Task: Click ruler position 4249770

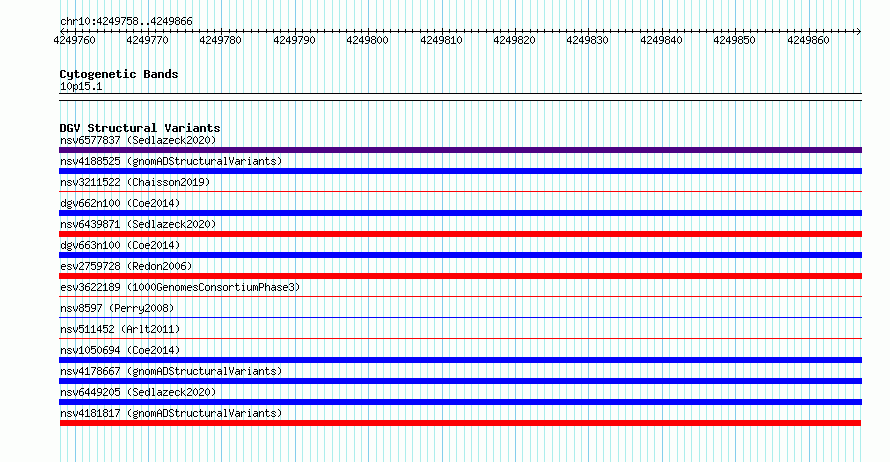Action: 148,40
